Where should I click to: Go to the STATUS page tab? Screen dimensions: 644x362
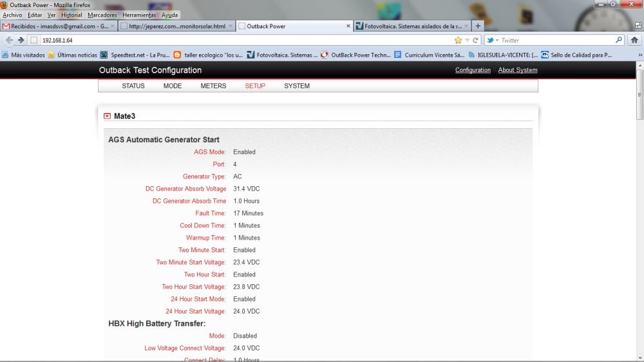click(133, 86)
